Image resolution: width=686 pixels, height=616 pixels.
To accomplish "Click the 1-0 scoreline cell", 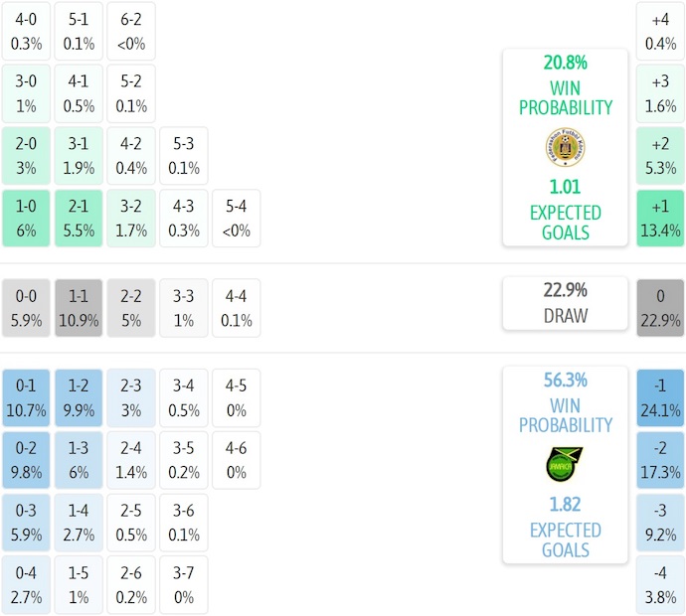I will (26, 218).
